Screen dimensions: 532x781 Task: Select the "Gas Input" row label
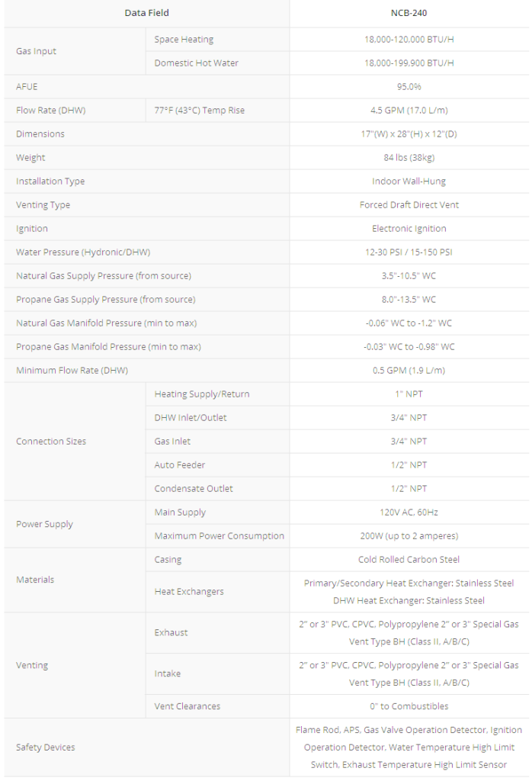click(37, 51)
